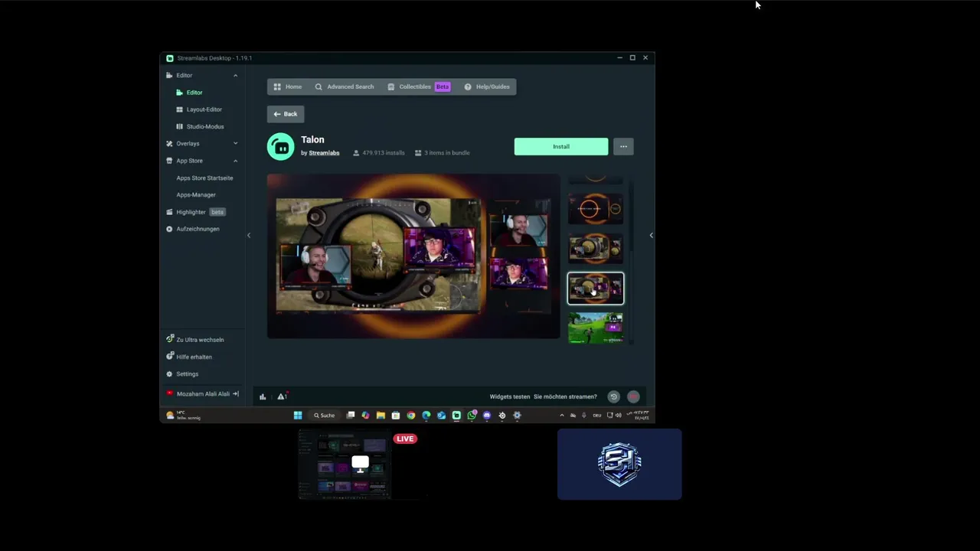Go to the Home tab
Viewport: 980px width, 551px height.
(x=288, y=87)
